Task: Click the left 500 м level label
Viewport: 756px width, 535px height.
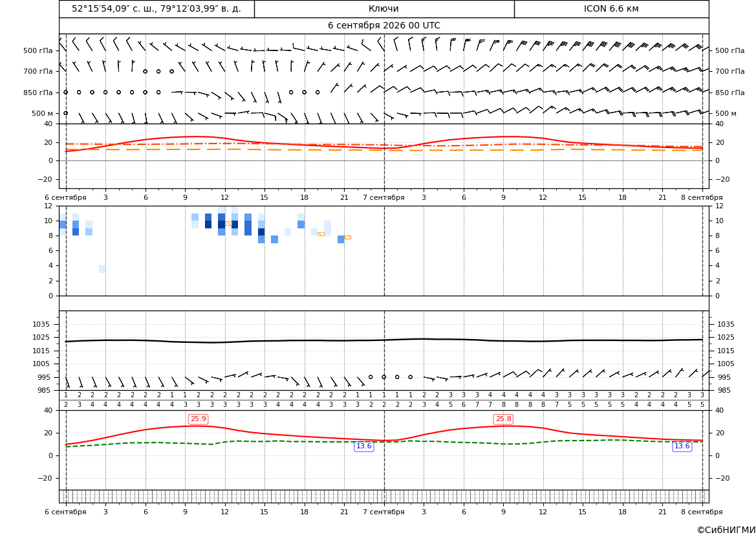Action: [x=43, y=113]
